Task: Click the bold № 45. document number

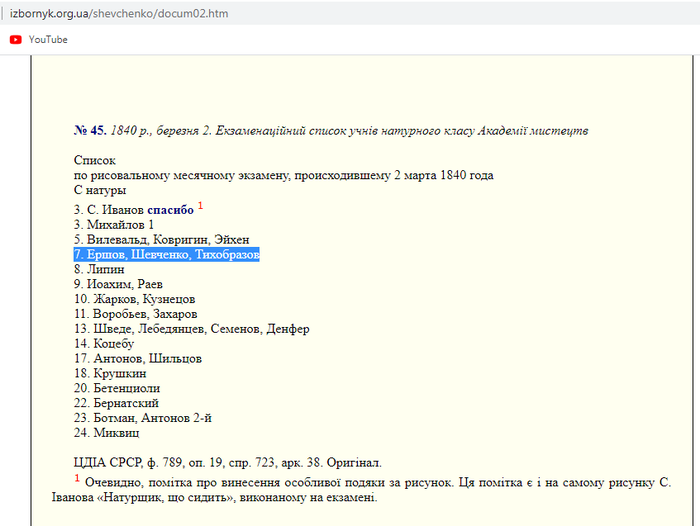Action: click(90, 131)
